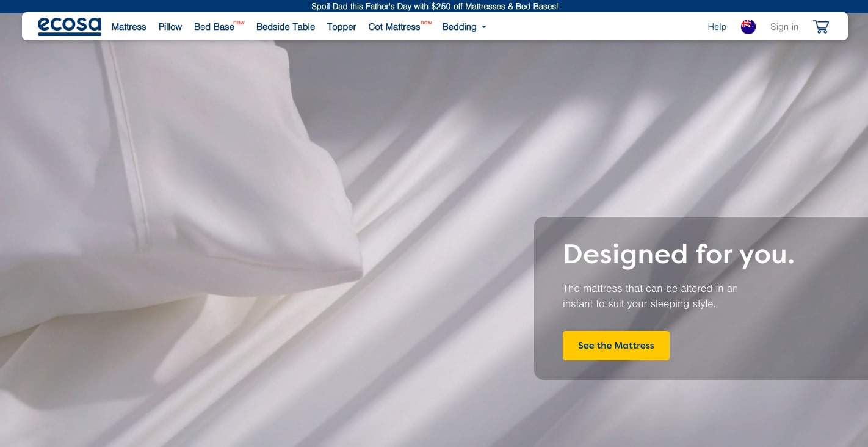Viewport: 868px width, 447px height.
Task: Expand the Bedding dropdown menu
Action: point(465,27)
